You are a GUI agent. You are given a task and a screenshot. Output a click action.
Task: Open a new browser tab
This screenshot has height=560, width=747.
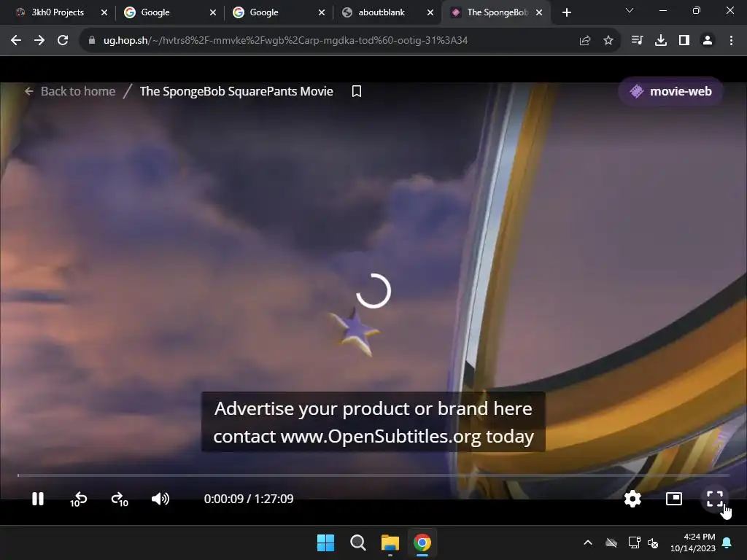pyautogui.click(x=566, y=12)
